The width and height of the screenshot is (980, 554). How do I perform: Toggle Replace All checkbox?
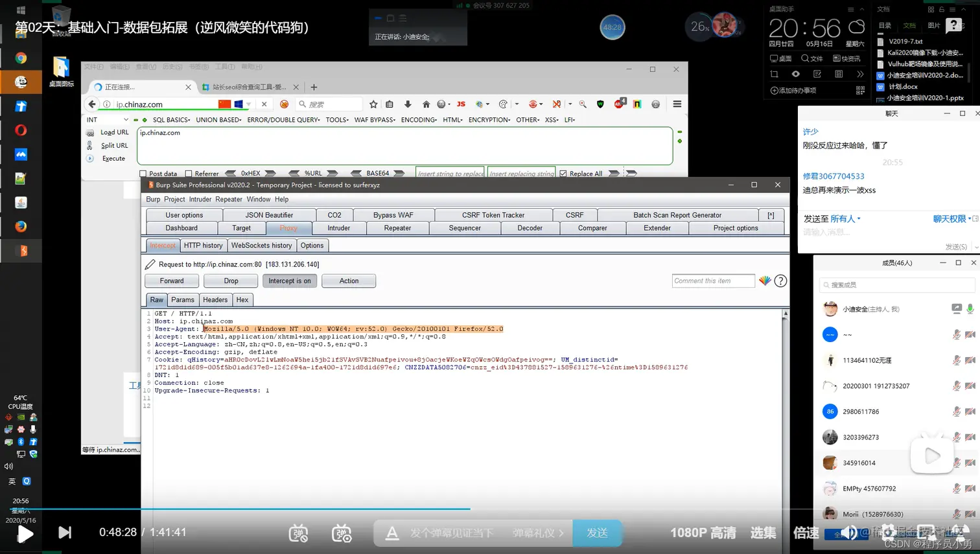[563, 174]
